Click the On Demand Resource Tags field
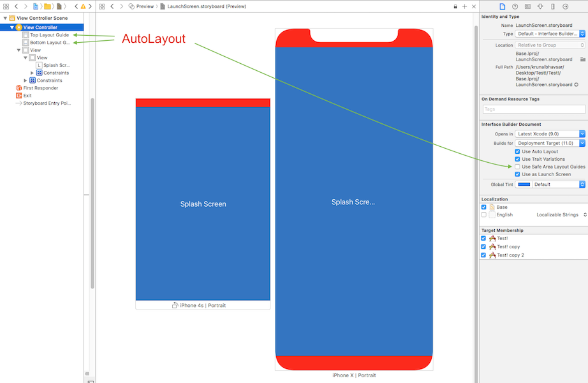Screen dimensions: 588x383 [534, 109]
